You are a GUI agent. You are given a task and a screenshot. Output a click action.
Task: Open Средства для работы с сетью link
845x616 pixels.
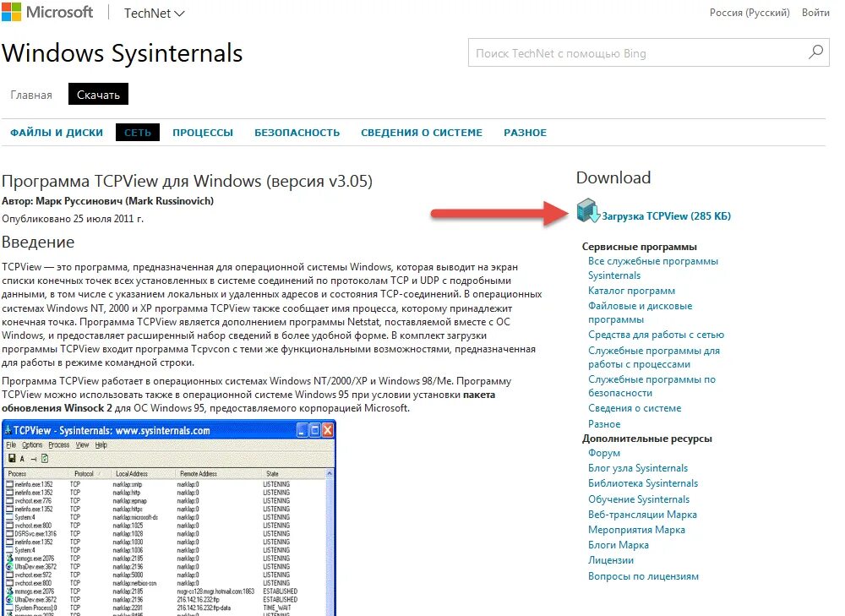coord(656,335)
